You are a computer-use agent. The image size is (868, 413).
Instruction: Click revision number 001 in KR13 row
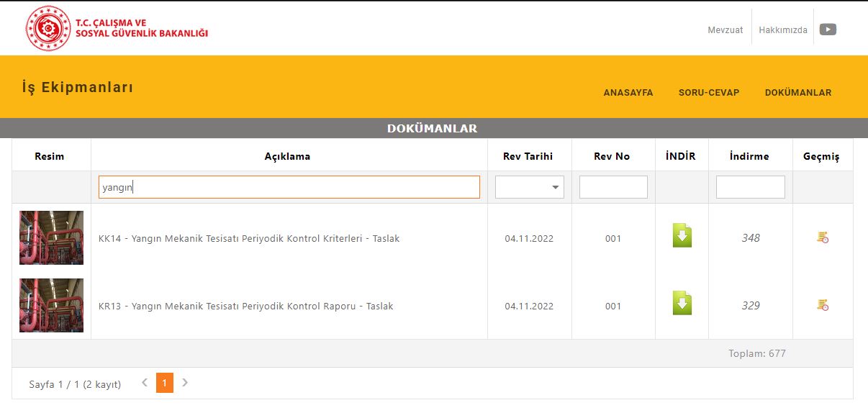click(x=613, y=306)
